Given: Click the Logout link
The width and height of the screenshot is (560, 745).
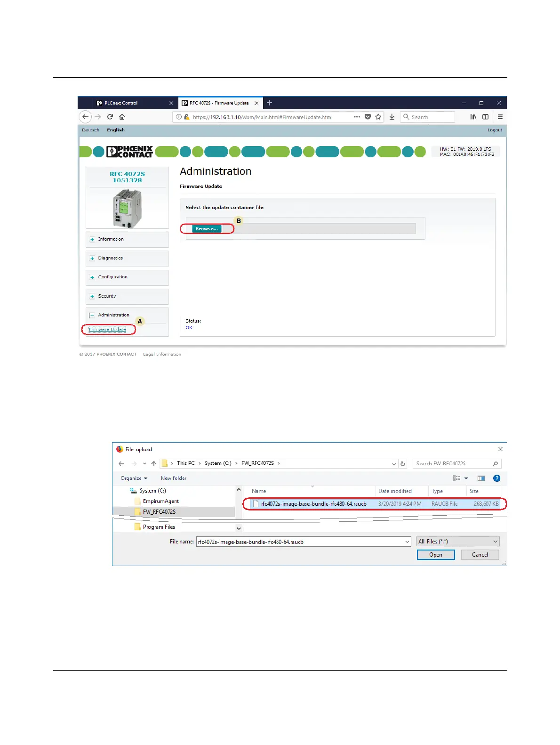Looking at the screenshot, I should (495, 130).
